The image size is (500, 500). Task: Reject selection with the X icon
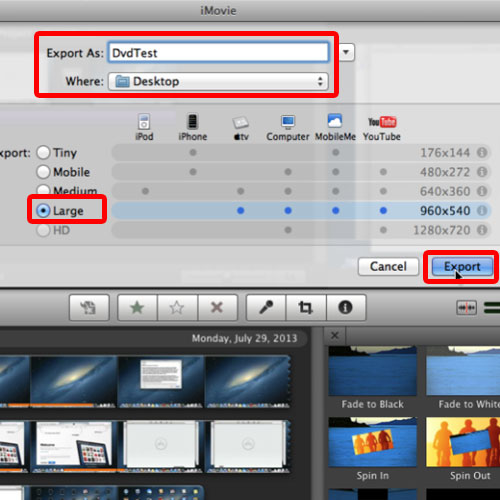click(217, 307)
